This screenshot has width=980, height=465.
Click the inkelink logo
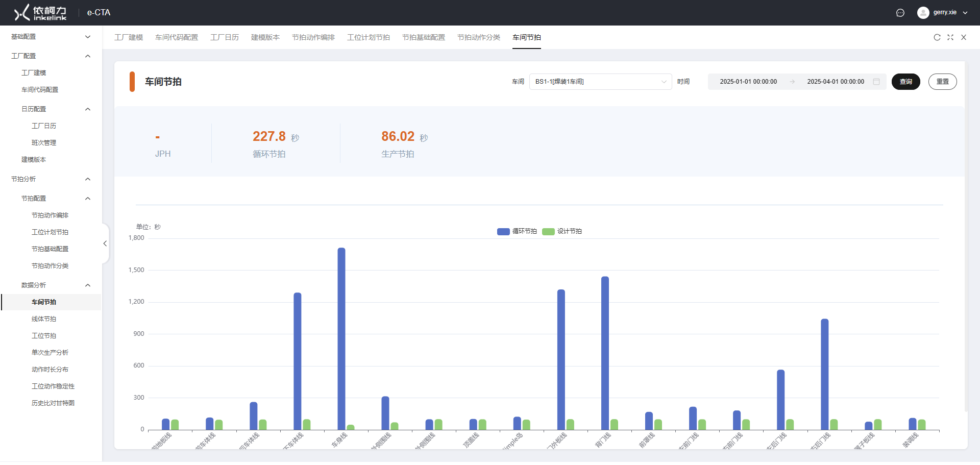coord(40,13)
